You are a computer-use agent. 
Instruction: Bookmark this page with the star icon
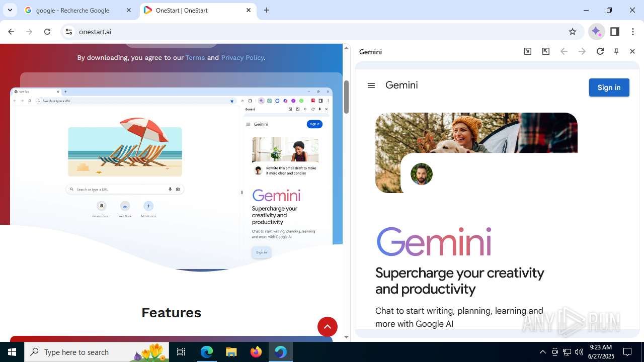tap(573, 32)
